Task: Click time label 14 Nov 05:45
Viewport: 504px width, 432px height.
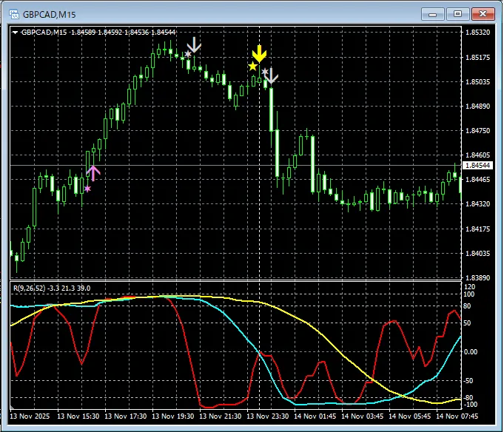Action: click(x=409, y=416)
